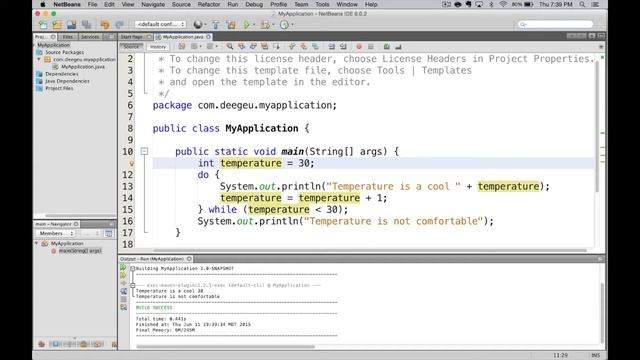The height and width of the screenshot is (360, 640).
Task: Click the History view button
Action: point(158,47)
